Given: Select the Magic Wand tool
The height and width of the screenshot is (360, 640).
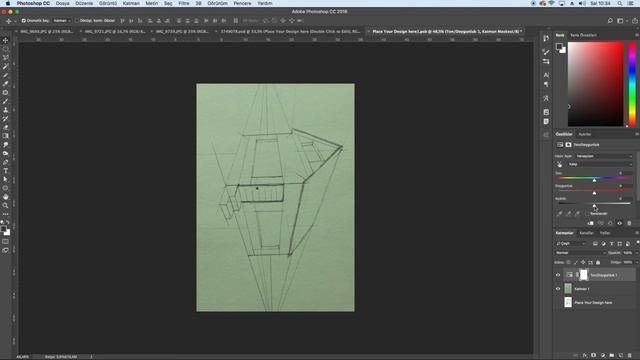Looking at the screenshot, I should tap(5, 66).
